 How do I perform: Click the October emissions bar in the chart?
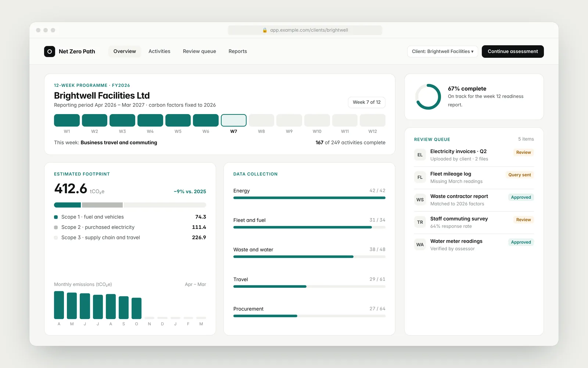click(x=136, y=308)
